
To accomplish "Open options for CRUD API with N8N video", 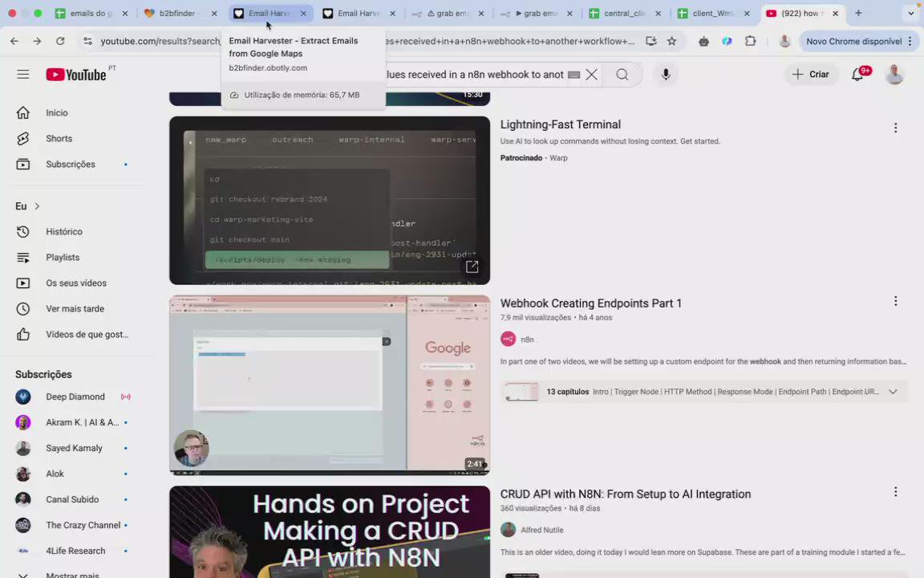I will click(x=896, y=492).
